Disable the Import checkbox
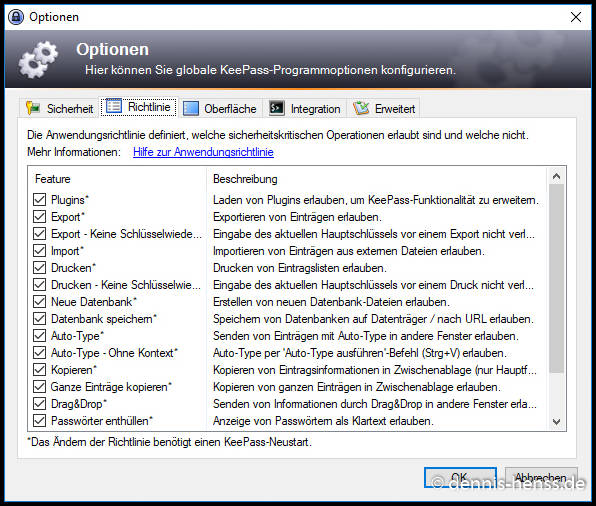Image resolution: width=596 pixels, height=506 pixels. pos(40,251)
